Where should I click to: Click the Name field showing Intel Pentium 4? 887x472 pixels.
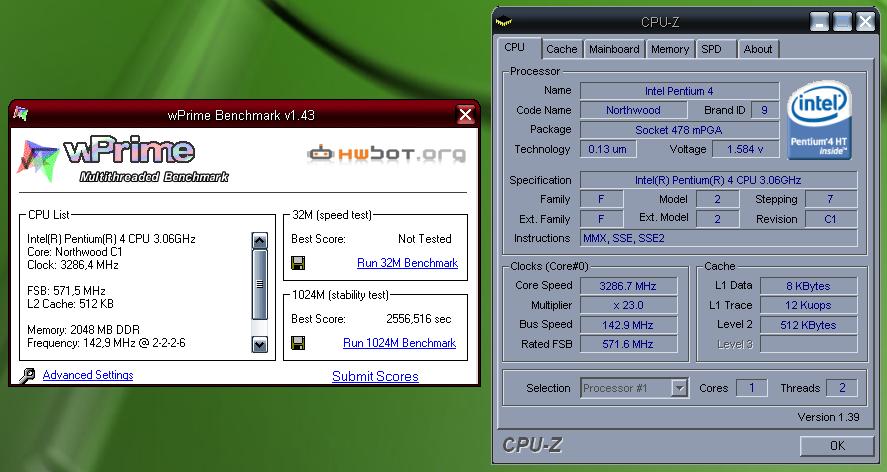(679, 91)
